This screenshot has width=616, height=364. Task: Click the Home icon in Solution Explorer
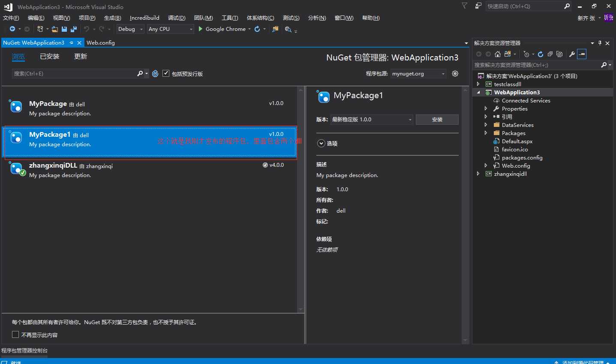[498, 54]
